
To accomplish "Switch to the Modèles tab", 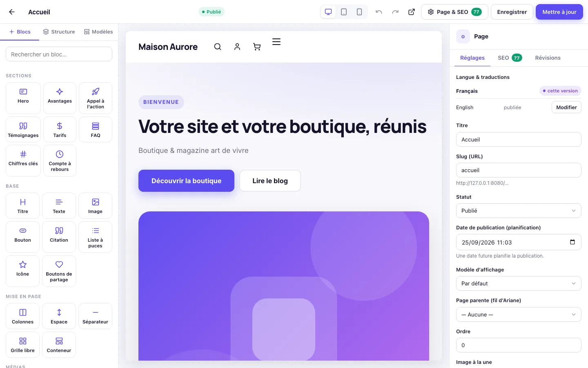I will 98,32.
